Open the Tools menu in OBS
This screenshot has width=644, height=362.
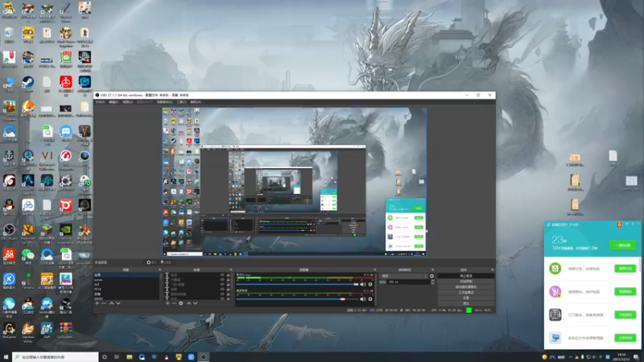pyautogui.click(x=181, y=102)
